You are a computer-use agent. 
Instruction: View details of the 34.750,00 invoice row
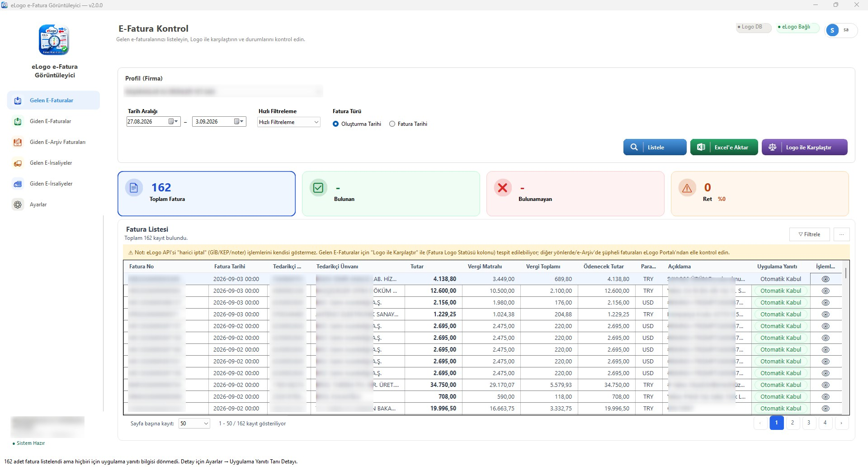(826, 385)
